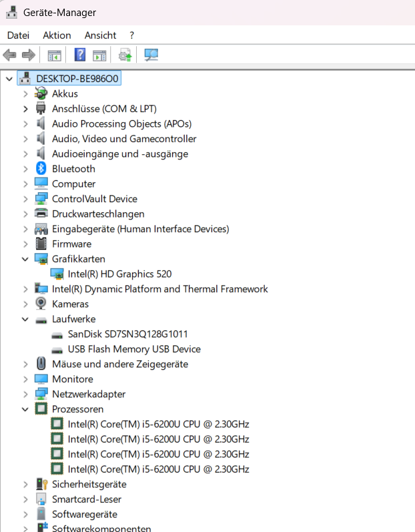Expand the Akkus category
Screen dimensions: 415x532
click(25, 94)
